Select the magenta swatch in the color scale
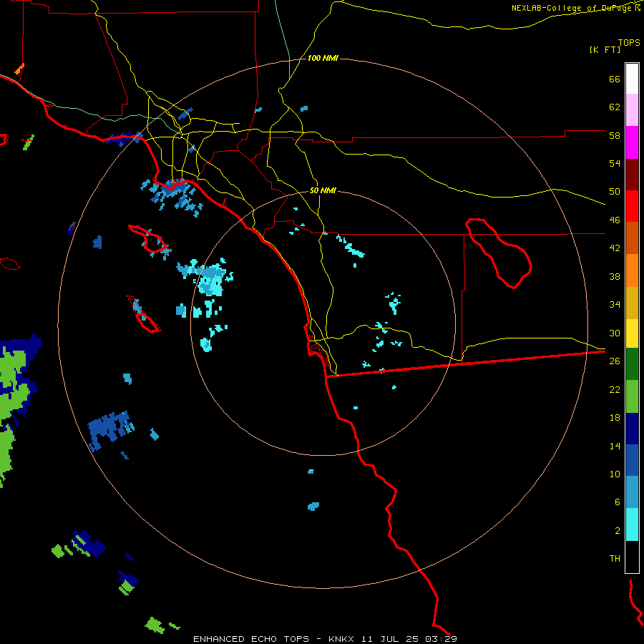 [x=632, y=142]
